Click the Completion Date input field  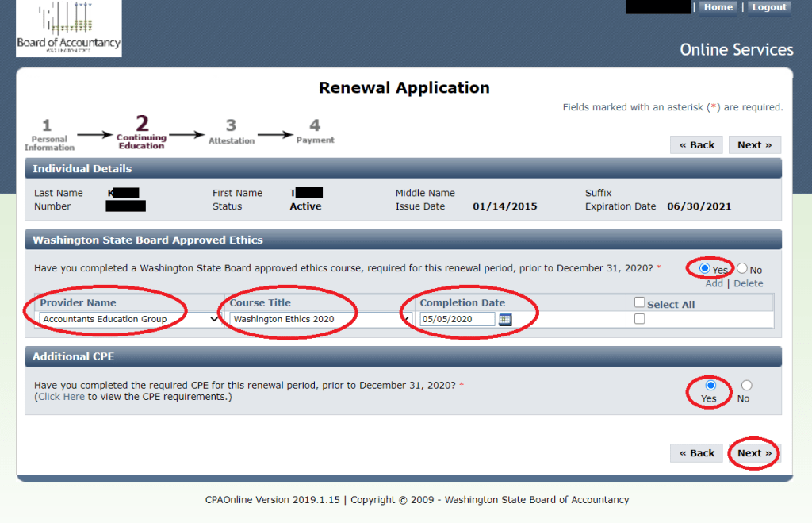click(458, 319)
